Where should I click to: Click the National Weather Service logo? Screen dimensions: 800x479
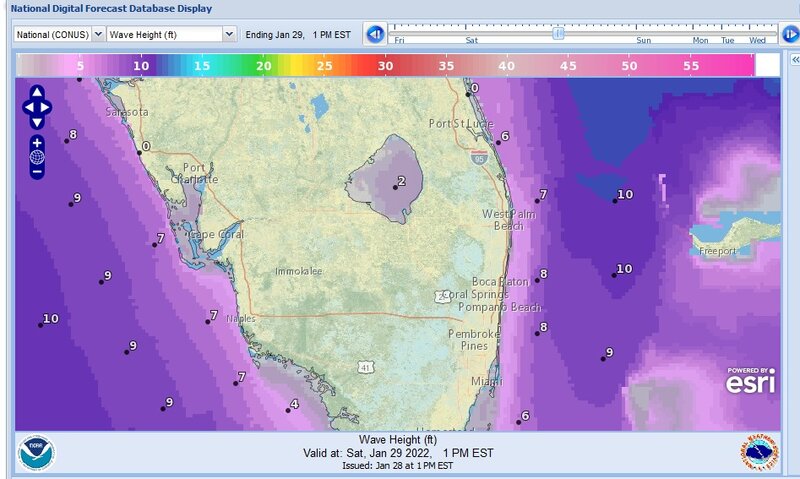[x=761, y=453]
